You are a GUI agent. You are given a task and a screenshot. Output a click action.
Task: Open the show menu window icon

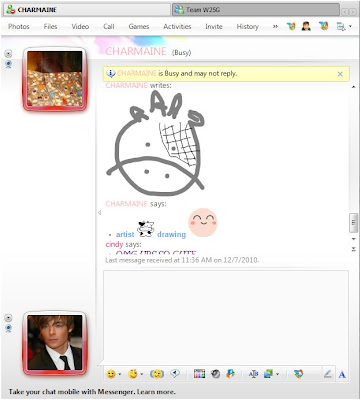click(341, 27)
